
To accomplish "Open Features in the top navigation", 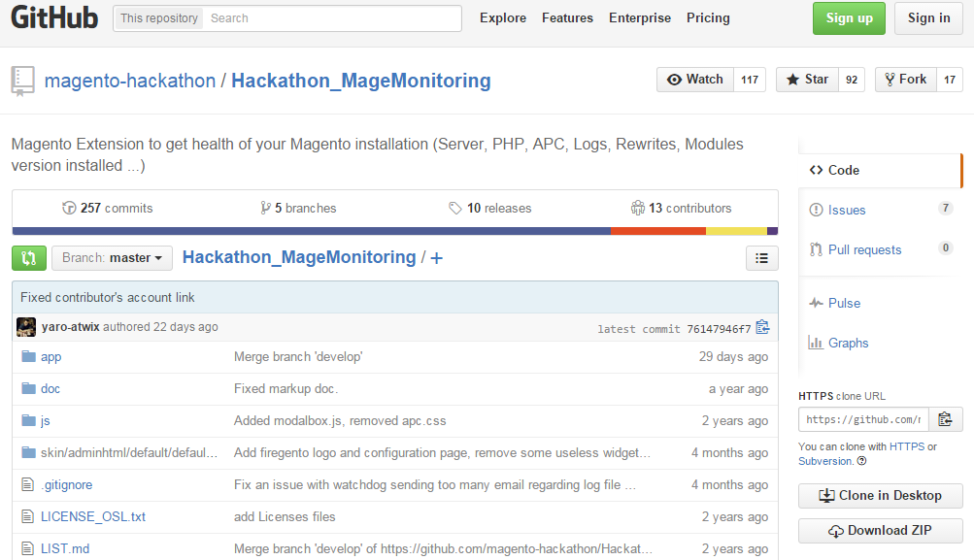I will click(568, 18).
